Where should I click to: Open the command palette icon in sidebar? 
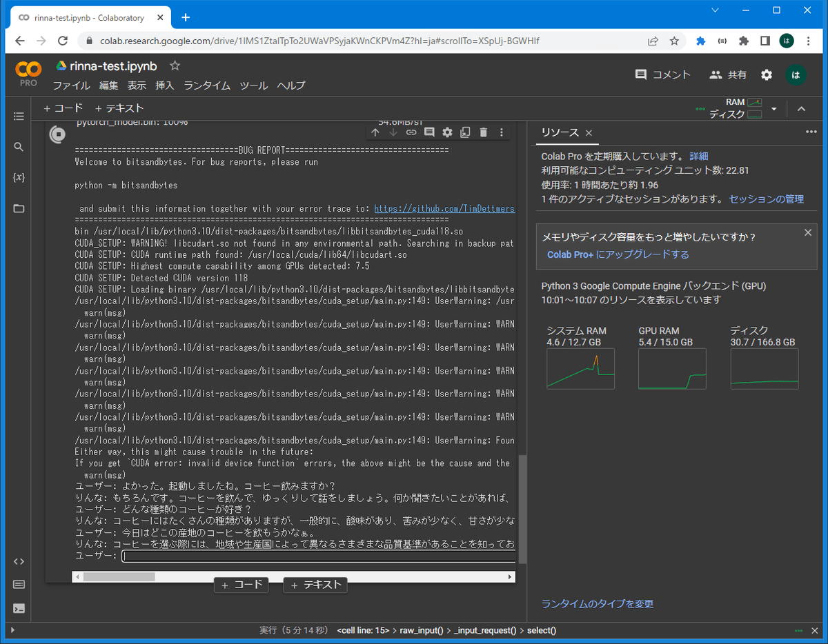point(19,585)
